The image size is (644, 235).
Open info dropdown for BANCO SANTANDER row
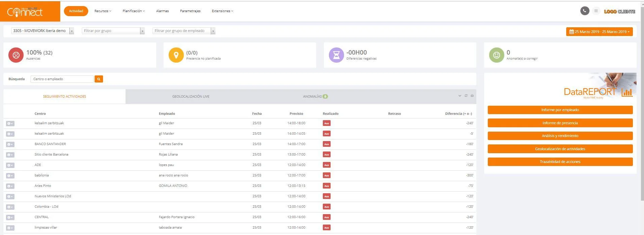[x=10, y=144]
